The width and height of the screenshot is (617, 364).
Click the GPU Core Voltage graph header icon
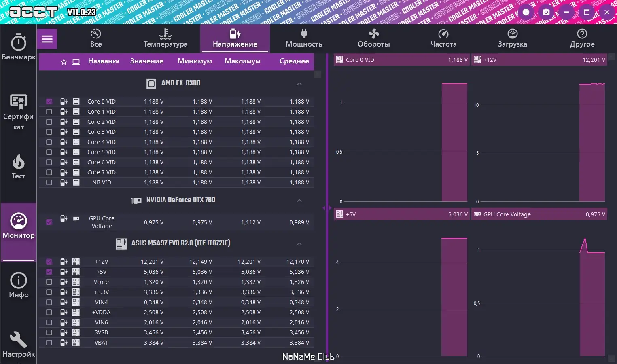coord(477,214)
